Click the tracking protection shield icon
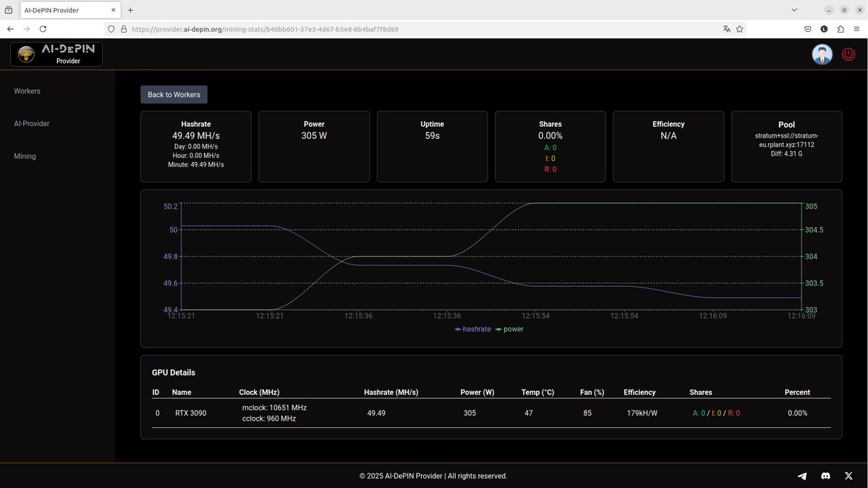The height and width of the screenshot is (488, 868). [111, 29]
